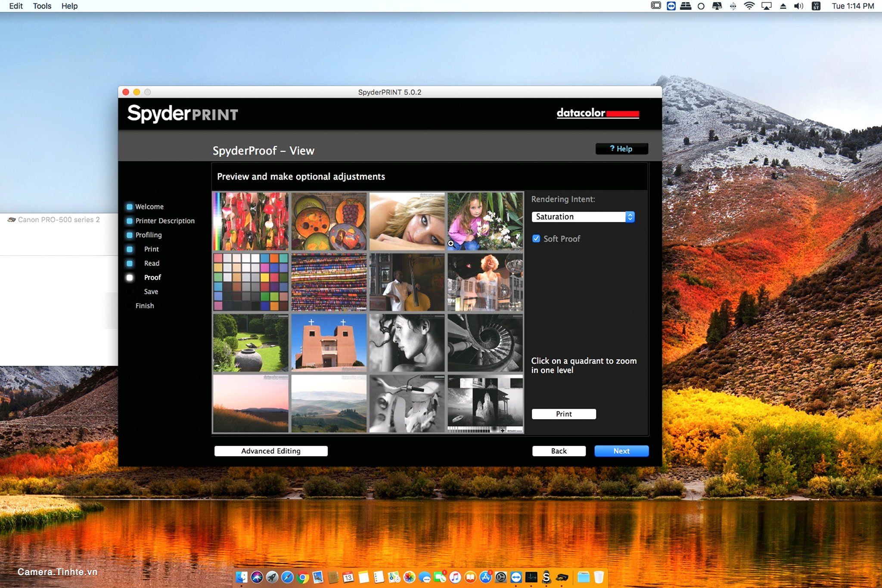Open the Edit menu

[x=16, y=6]
